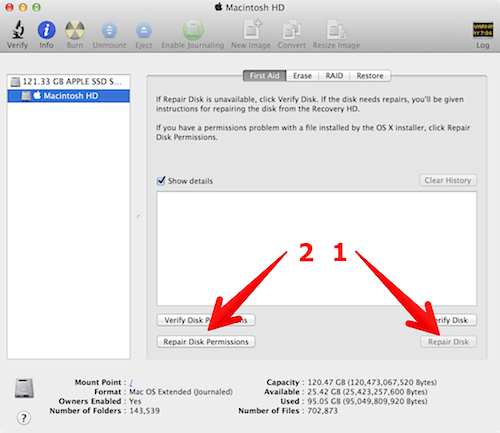
Task: Click the yellow minimize window button
Action: coord(23,7)
